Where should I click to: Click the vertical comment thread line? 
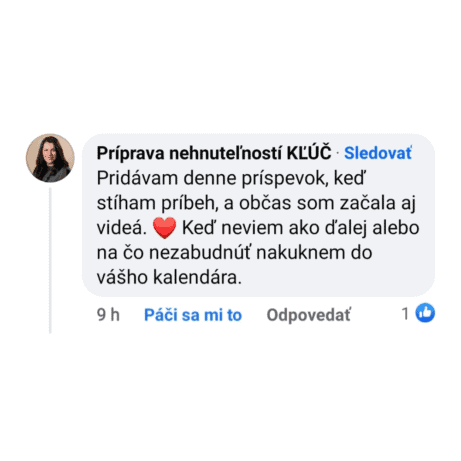[x=50, y=260]
